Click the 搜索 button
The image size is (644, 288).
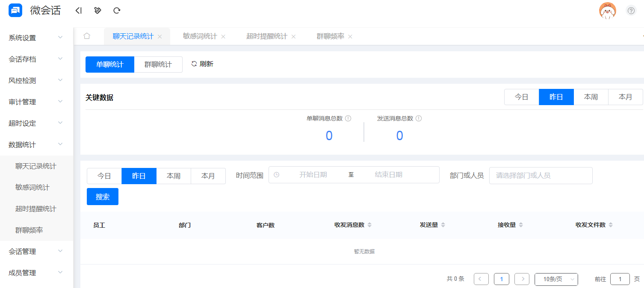point(102,197)
